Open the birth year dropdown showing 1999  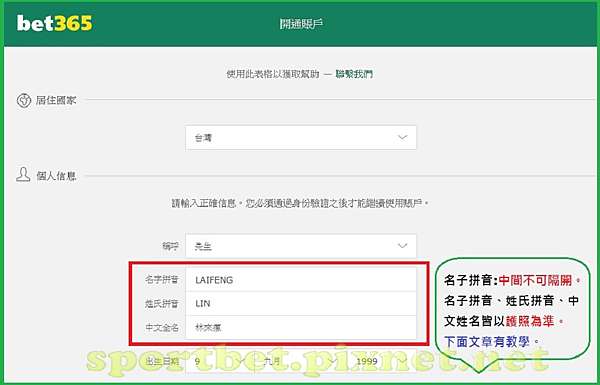click(x=382, y=361)
